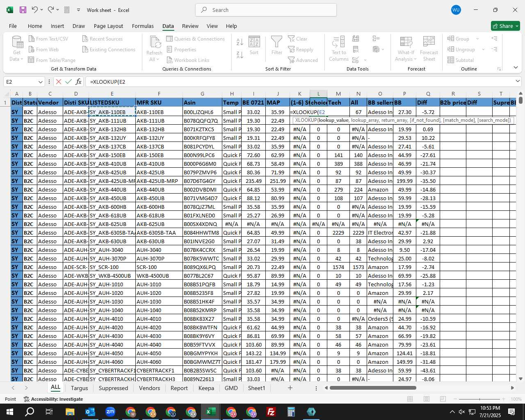
Task: Insert a Subtotal from the Outline group
Action: point(461,60)
